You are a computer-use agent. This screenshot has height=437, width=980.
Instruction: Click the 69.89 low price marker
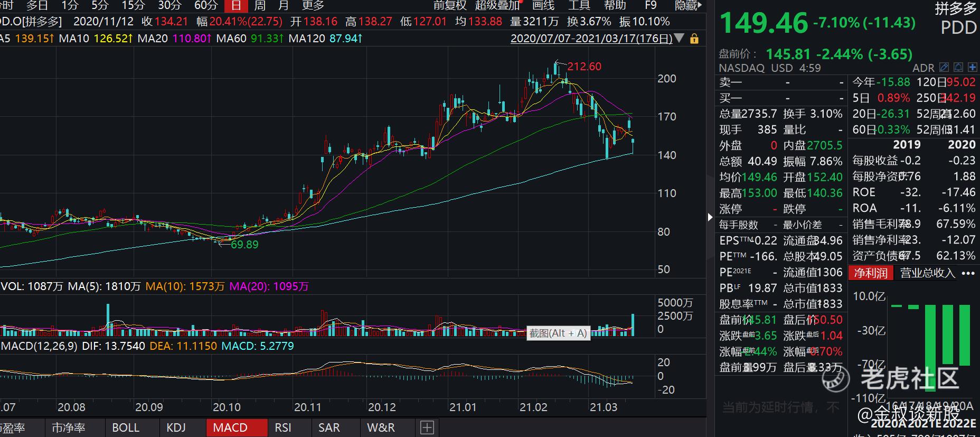point(244,245)
